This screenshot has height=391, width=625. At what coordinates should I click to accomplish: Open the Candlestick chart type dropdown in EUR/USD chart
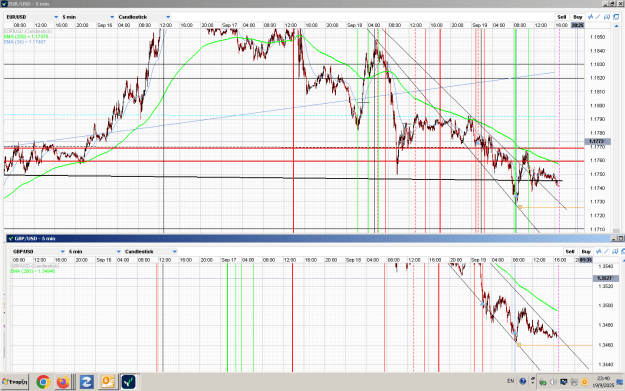tap(144, 17)
